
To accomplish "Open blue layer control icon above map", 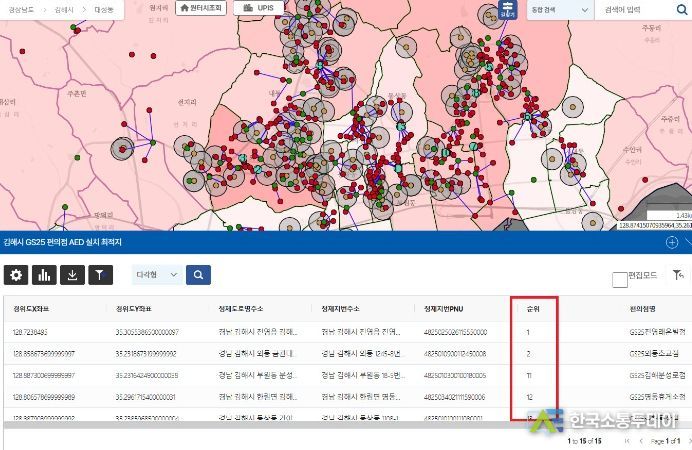I will 508,9.
